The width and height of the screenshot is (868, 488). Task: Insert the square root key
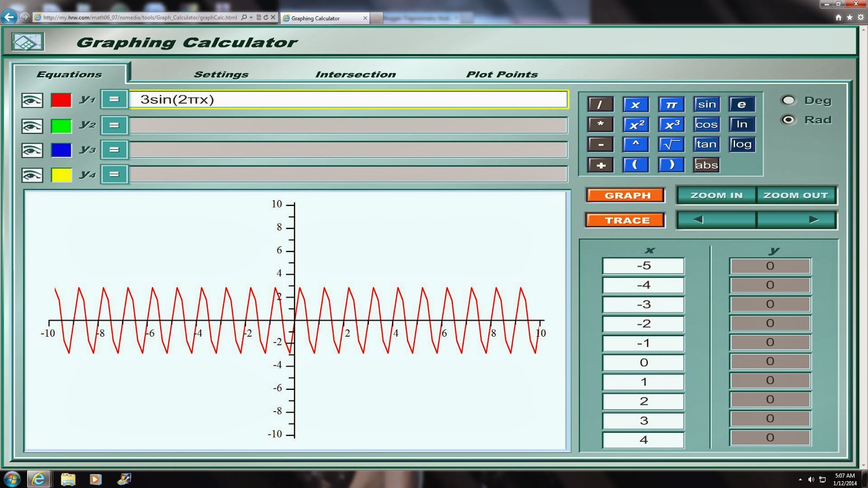coord(672,144)
